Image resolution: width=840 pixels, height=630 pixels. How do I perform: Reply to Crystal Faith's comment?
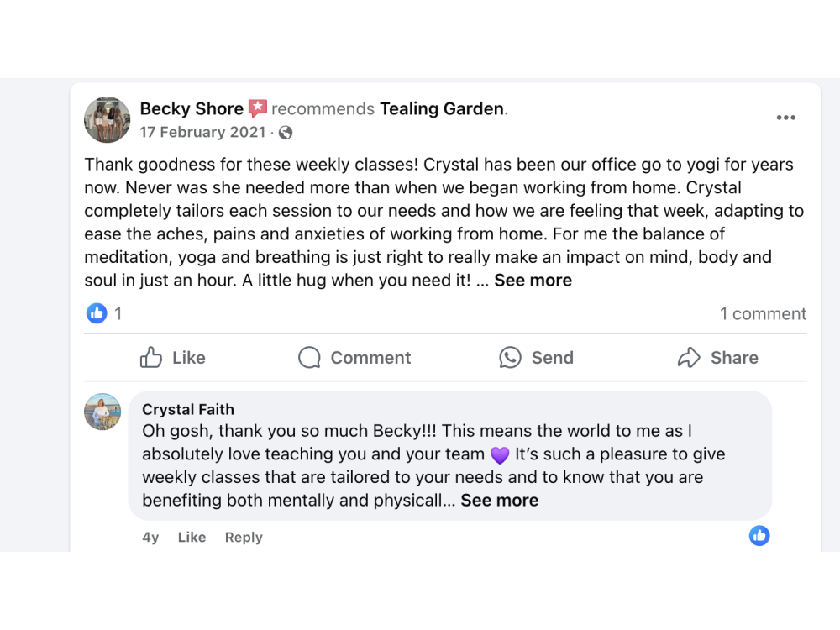coord(244,538)
